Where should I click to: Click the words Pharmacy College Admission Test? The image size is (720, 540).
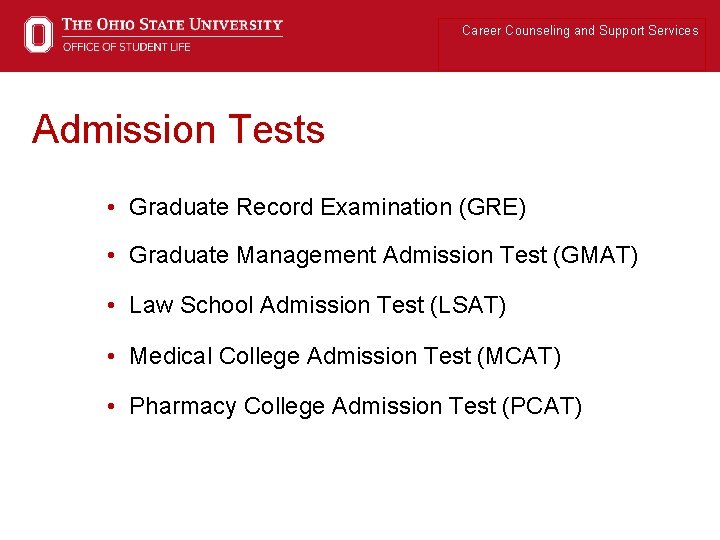312,406
